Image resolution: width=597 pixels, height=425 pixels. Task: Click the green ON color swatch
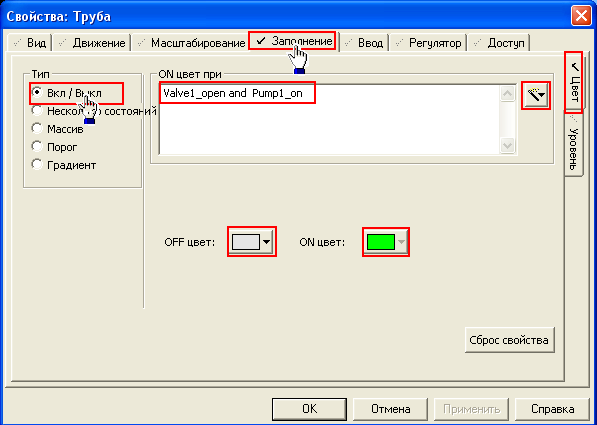[x=380, y=242]
